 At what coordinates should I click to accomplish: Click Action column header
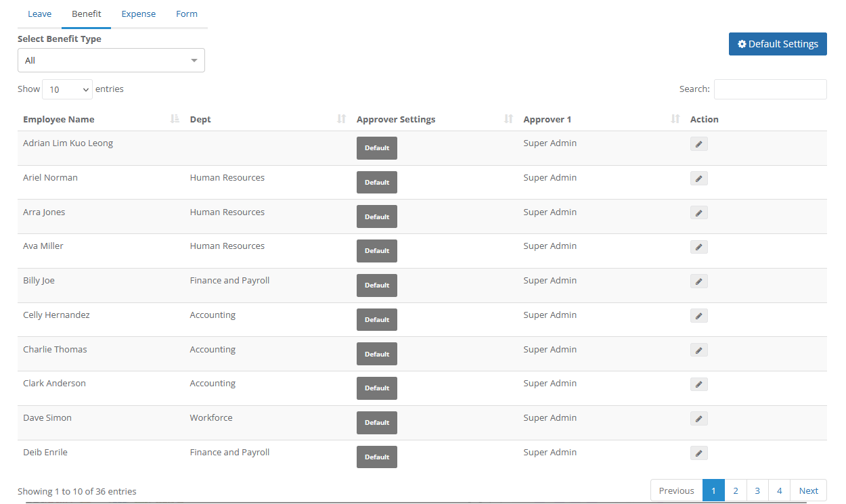click(705, 119)
